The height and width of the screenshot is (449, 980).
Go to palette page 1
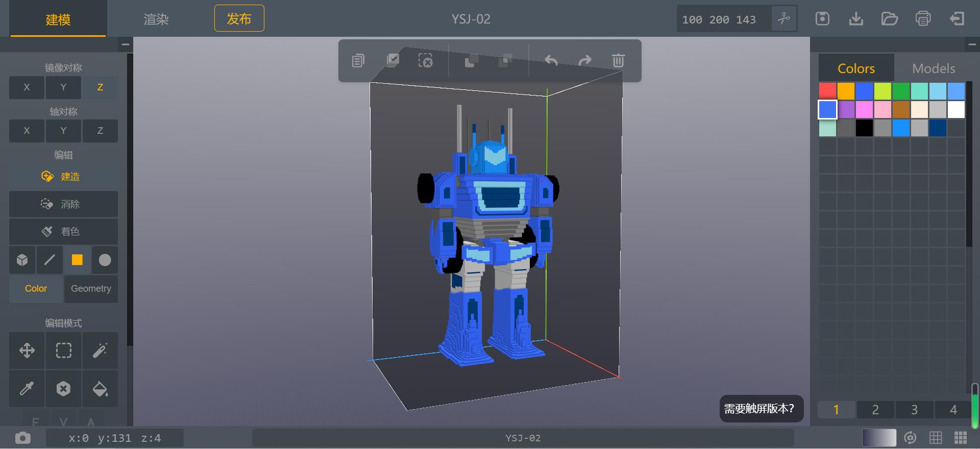[836, 410]
